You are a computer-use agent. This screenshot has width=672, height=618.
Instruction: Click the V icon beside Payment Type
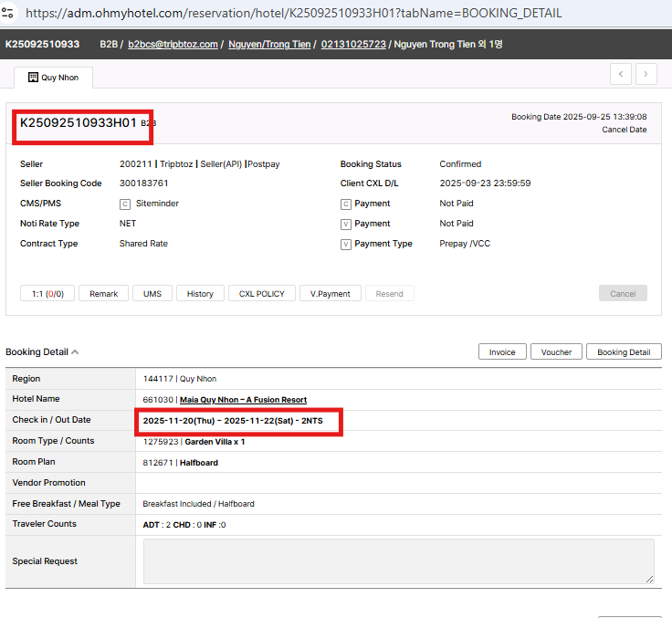pyautogui.click(x=346, y=244)
